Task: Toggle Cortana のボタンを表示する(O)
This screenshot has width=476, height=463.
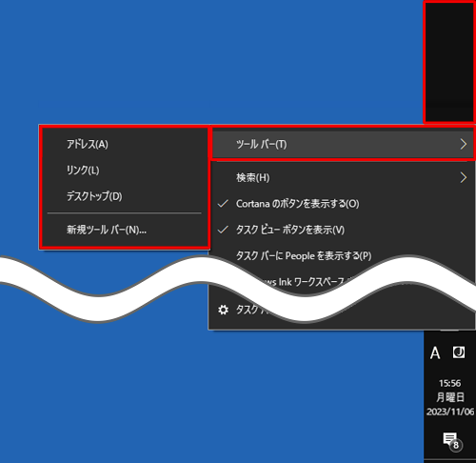Action: tap(342, 204)
